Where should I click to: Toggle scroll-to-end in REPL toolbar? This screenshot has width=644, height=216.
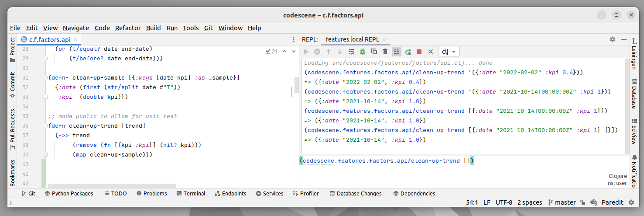(x=397, y=52)
